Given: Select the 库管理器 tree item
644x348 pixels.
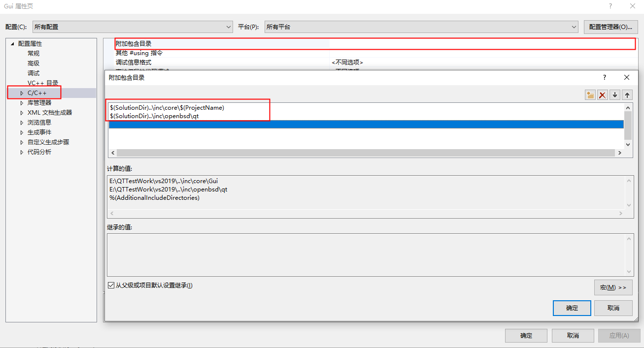Looking at the screenshot, I should pyautogui.click(x=39, y=102).
